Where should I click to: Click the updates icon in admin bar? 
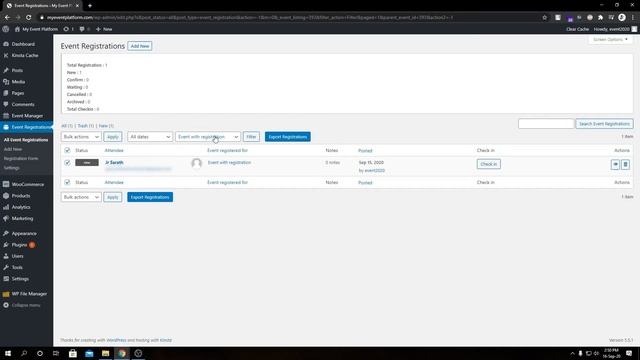[x=66, y=29]
